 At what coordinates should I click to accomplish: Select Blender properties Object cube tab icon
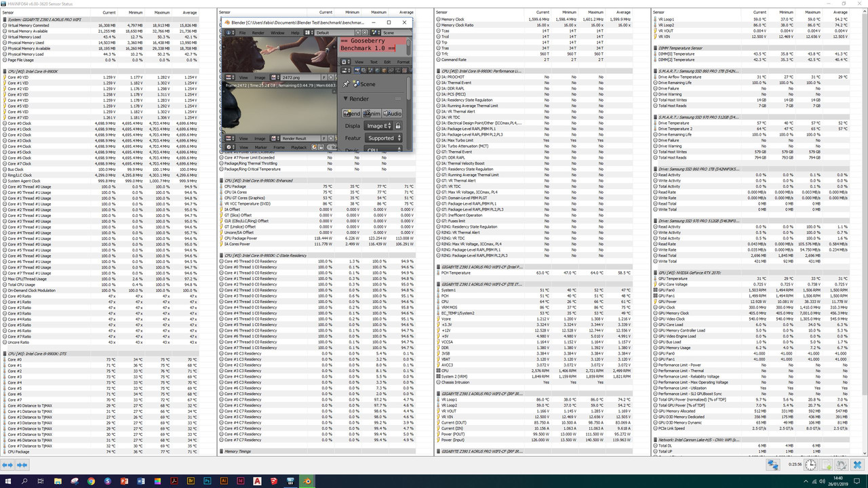[x=384, y=70]
